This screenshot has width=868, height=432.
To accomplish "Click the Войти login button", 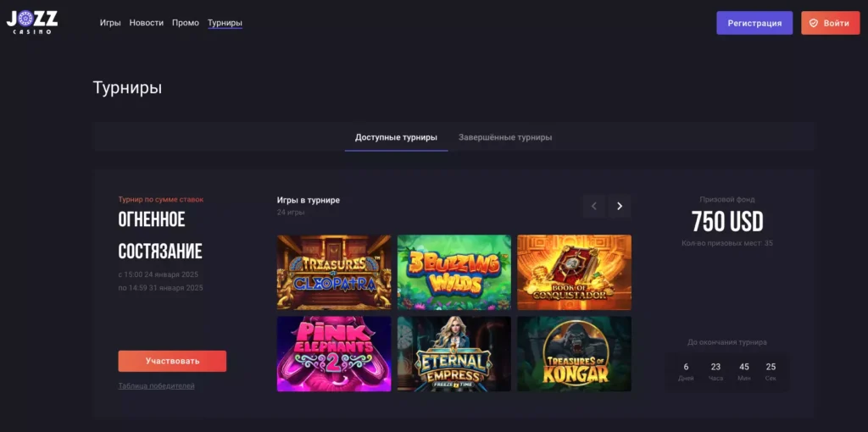I will [831, 23].
